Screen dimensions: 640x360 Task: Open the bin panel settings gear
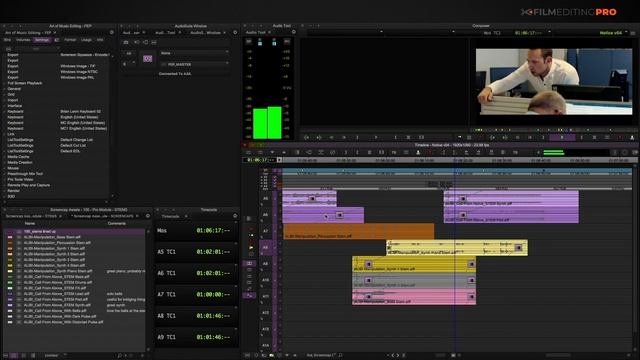coord(148,216)
